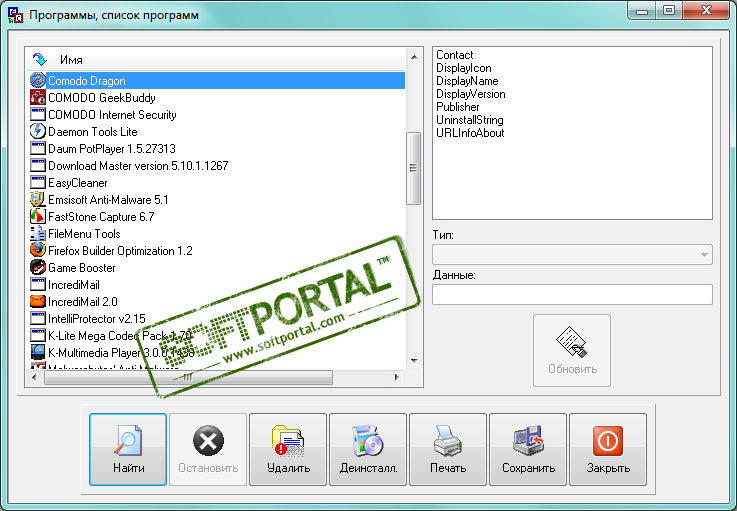Click the Game Booster icon
737x511 pixels.
(38, 267)
